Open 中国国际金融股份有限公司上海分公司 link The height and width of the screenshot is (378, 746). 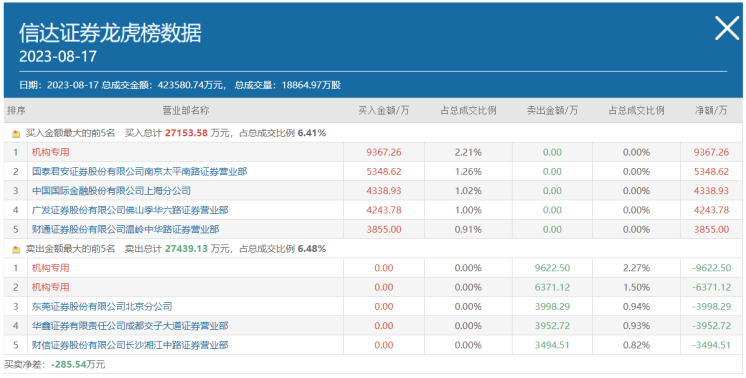(x=111, y=191)
